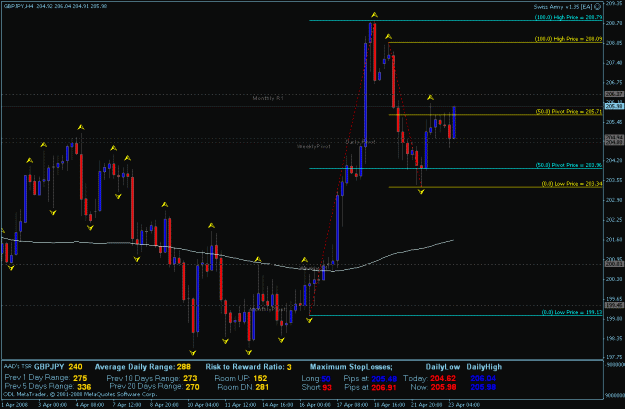Click the Prev 10 Days Range value 273

[x=190, y=378]
